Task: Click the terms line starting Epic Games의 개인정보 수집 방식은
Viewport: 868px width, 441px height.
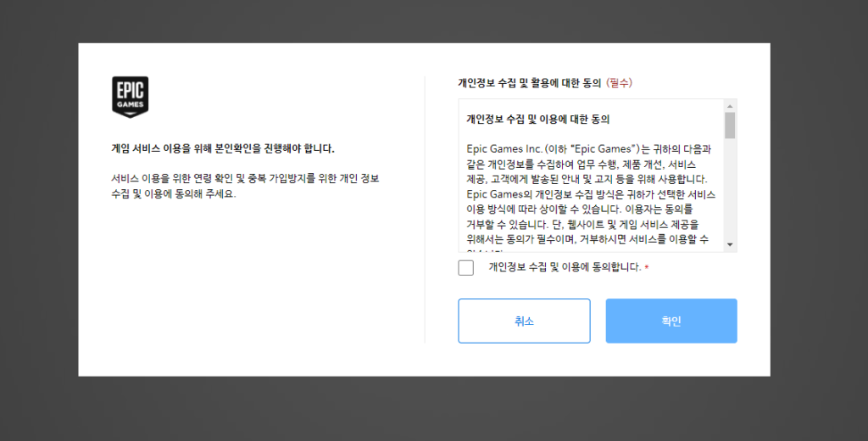Action: 591,194
